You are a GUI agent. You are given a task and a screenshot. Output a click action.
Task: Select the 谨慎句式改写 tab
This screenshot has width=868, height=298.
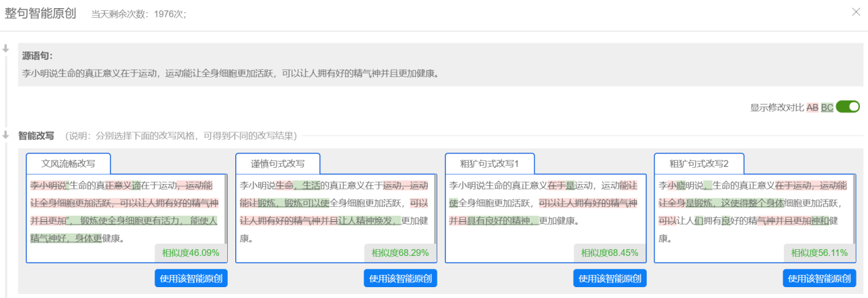(x=278, y=164)
